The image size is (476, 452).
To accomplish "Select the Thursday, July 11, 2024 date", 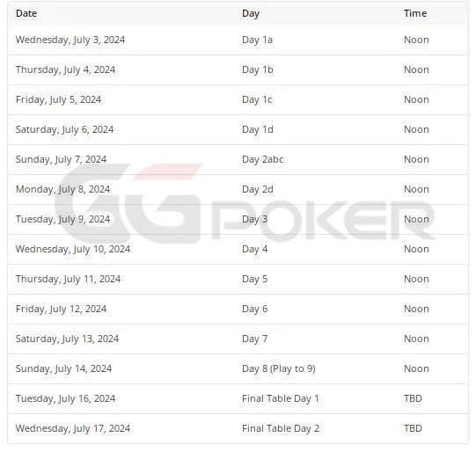I will tap(68, 279).
